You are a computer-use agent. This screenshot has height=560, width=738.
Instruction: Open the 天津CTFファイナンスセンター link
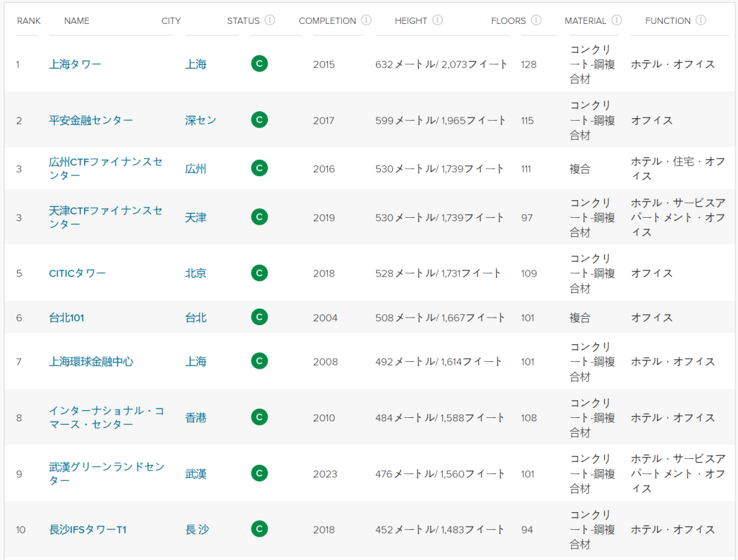pos(106,217)
